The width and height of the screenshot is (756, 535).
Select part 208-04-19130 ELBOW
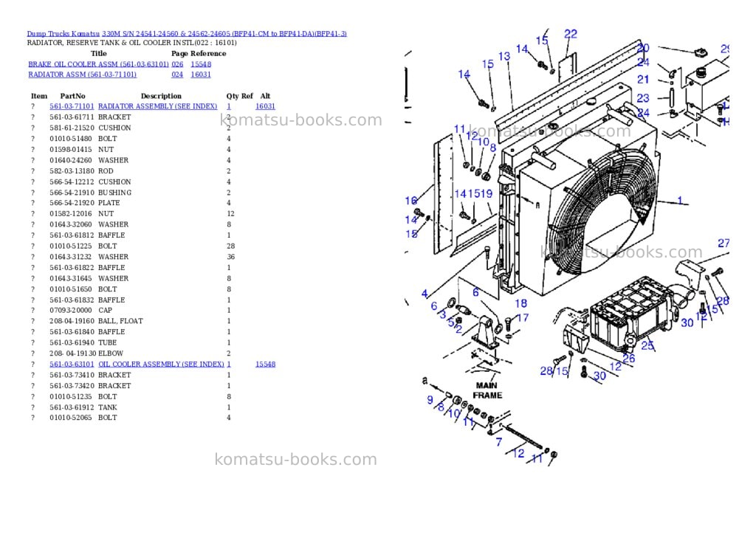72,353
